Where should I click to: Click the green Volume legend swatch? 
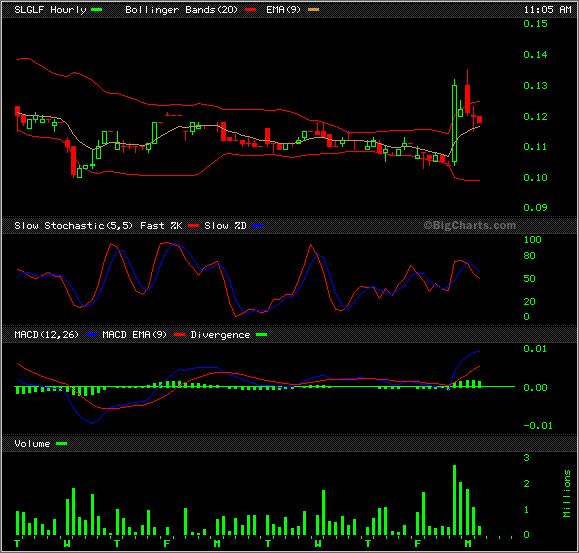62,443
